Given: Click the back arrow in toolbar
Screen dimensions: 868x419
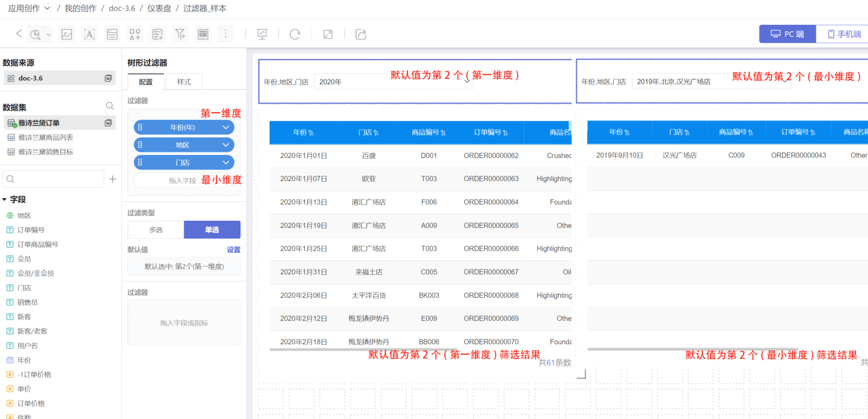Looking at the screenshot, I should coord(19,34).
